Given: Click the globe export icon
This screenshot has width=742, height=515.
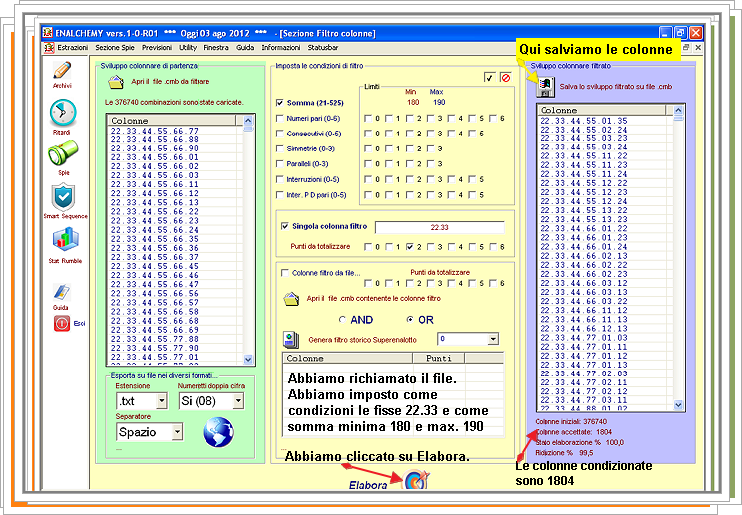Looking at the screenshot, I should [219, 432].
